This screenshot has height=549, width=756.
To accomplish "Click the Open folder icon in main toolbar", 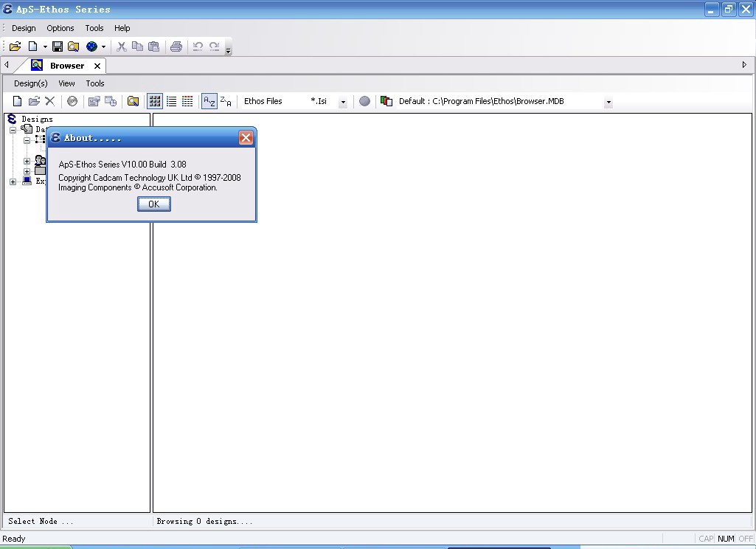I will [x=15, y=46].
